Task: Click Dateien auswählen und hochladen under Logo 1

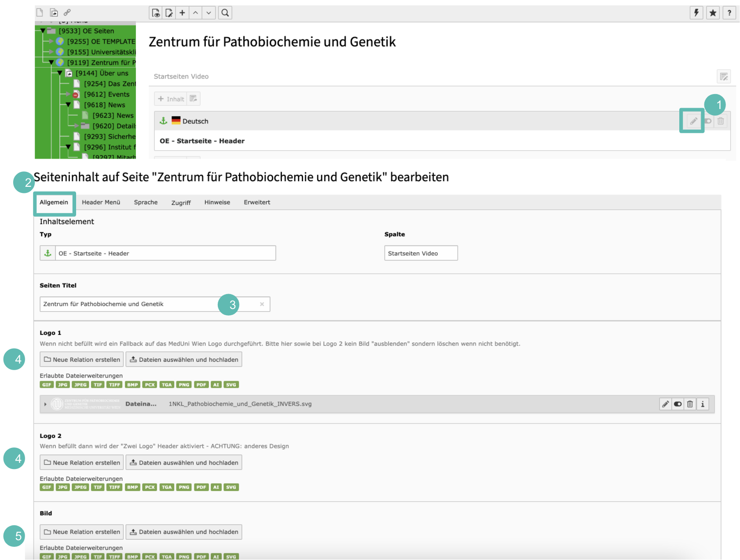Action: coord(184,360)
